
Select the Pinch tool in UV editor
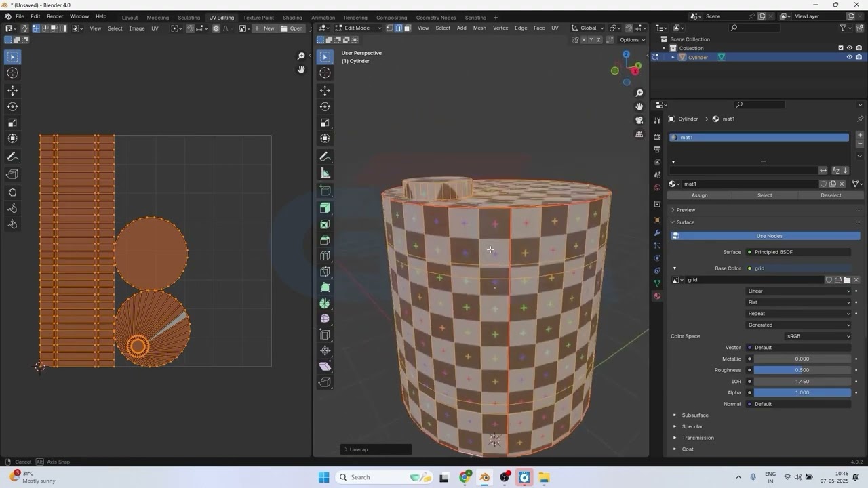click(12, 224)
